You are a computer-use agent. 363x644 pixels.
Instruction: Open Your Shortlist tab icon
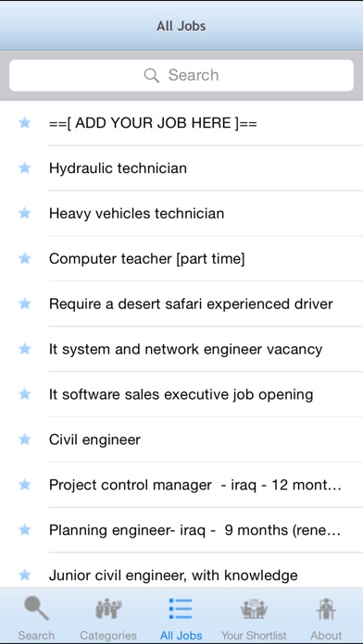pyautogui.click(x=254, y=609)
